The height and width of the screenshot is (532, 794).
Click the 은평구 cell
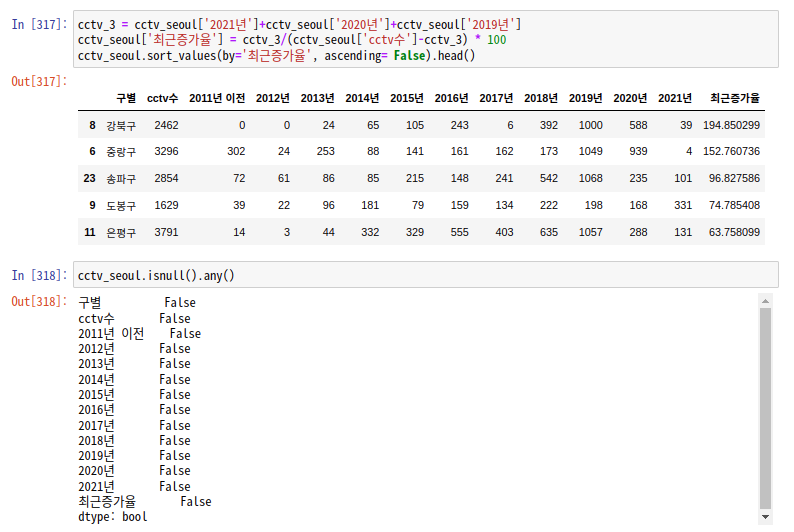[x=121, y=232]
